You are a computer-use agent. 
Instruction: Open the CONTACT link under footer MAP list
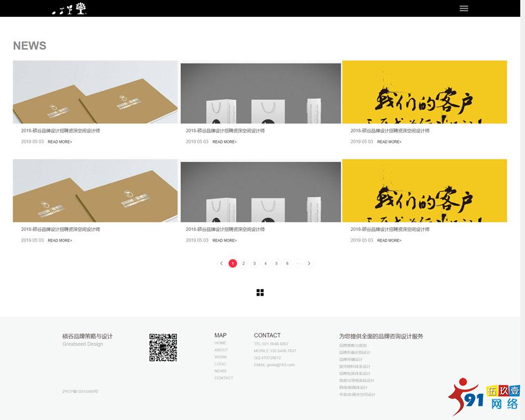tap(224, 378)
